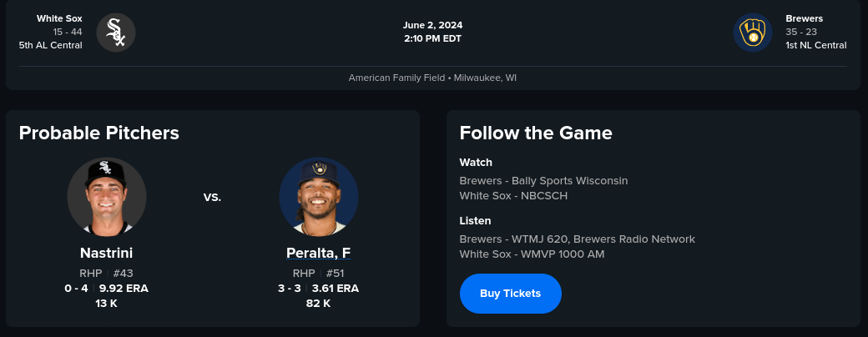Select the White Sox team name
The height and width of the screenshot is (337, 868).
pyautogui.click(x=59, y=18)
